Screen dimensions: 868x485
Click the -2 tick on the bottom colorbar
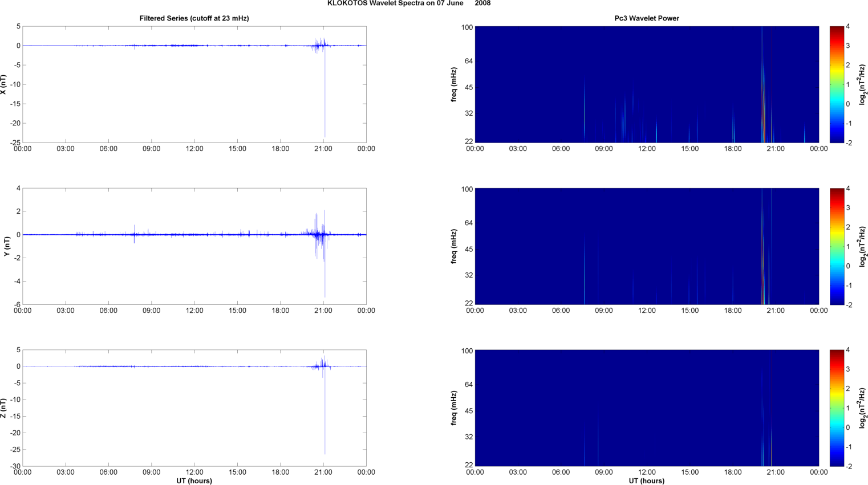849,466
